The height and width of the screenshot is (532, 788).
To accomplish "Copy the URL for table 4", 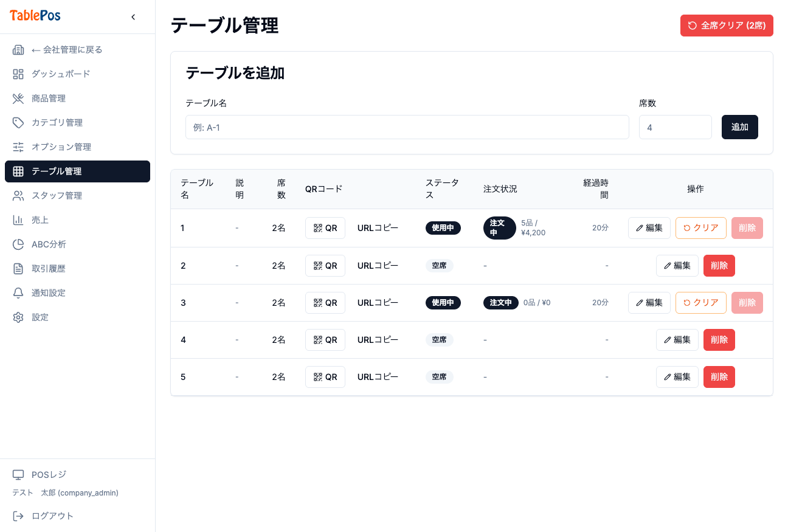I will pos(378,340).
